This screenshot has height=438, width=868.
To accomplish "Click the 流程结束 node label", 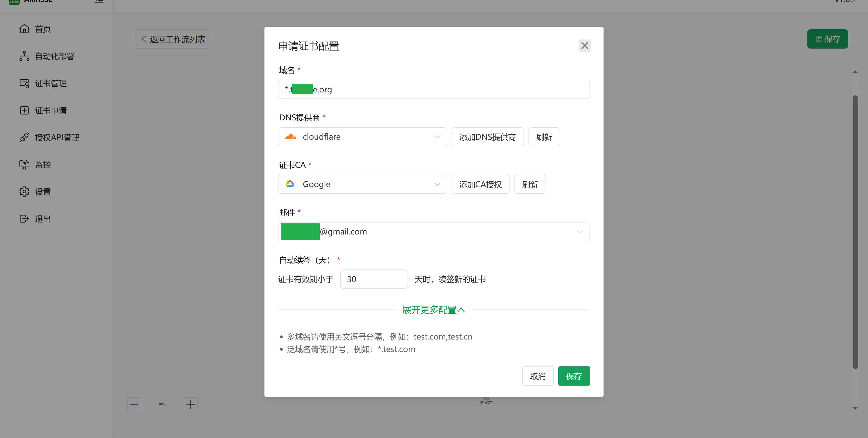I will 486,403.
